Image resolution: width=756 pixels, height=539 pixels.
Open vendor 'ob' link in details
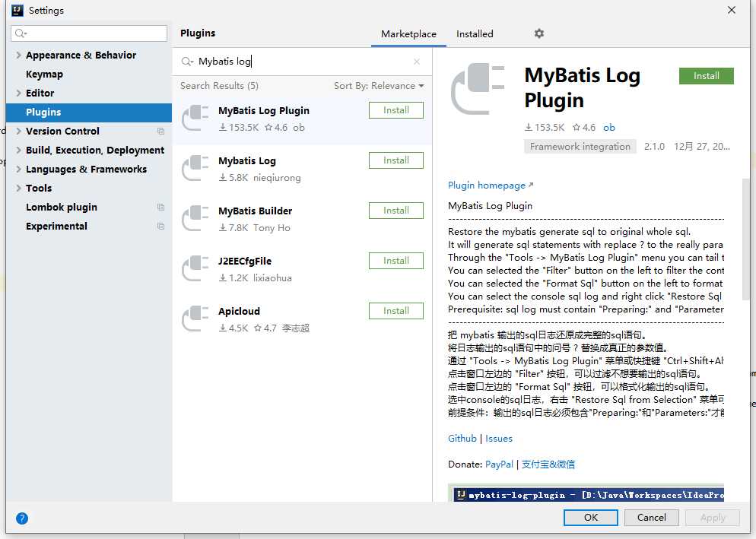coord(609,128)
